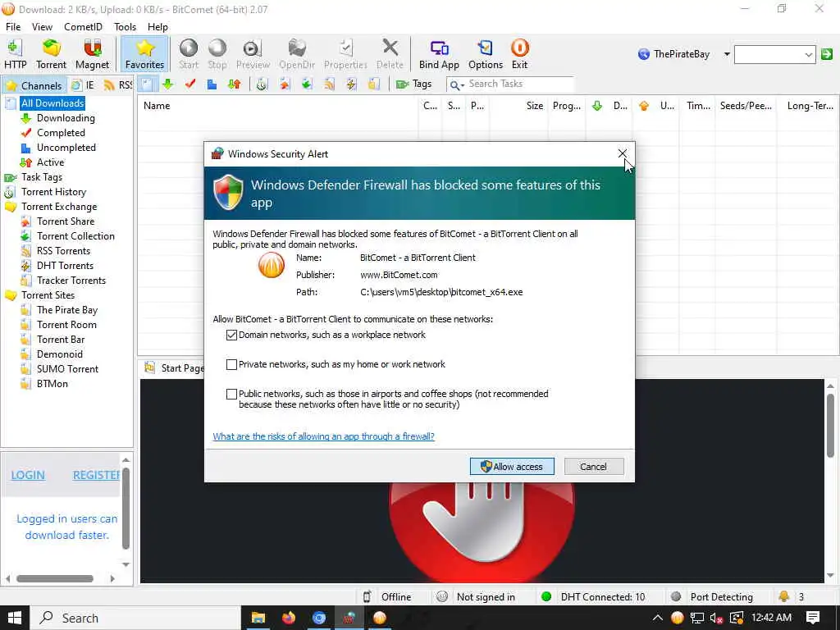Open Torrent History in sidebar

[x=53, y=192]
